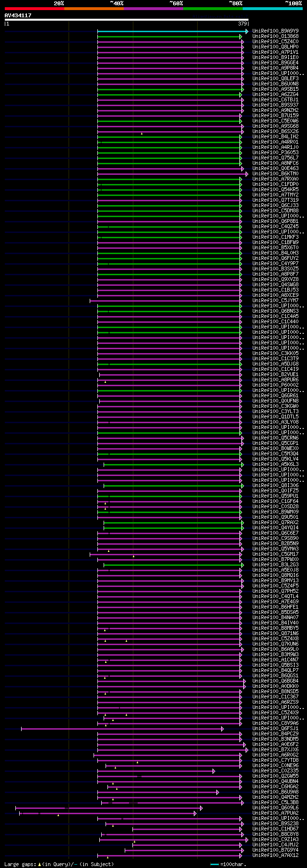Click UniRef100_Q6BNS3 label
The width and height of the screenshot is (307, 868).
tap(276, 311)
